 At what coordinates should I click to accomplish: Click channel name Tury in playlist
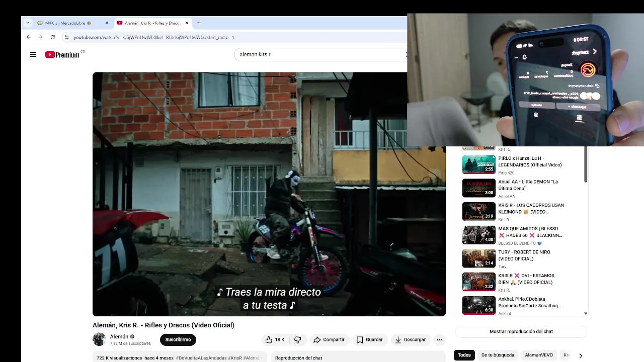click(x=502, y=267)
